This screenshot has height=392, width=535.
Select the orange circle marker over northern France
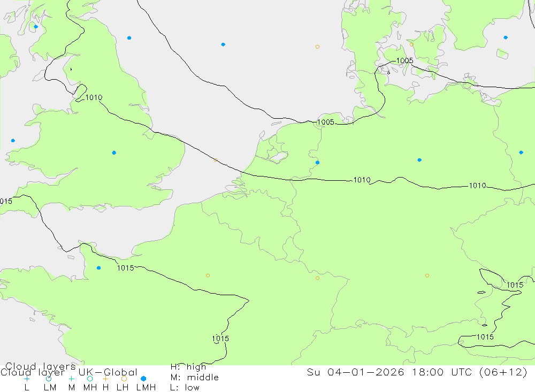(208, 275)
